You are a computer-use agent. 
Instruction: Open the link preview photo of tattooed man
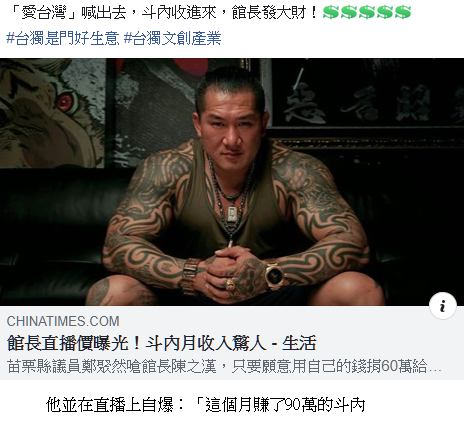(232, 182)
